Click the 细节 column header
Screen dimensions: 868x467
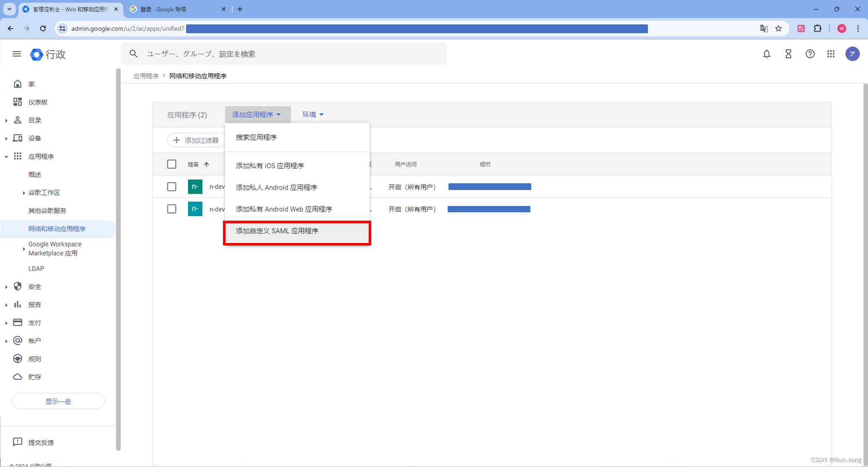(x=485, y=164)
